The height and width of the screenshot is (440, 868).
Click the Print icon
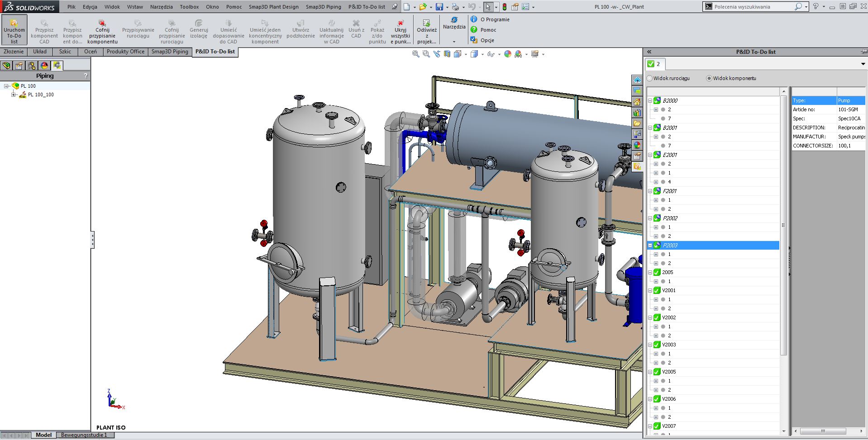(x=455, y=7)
